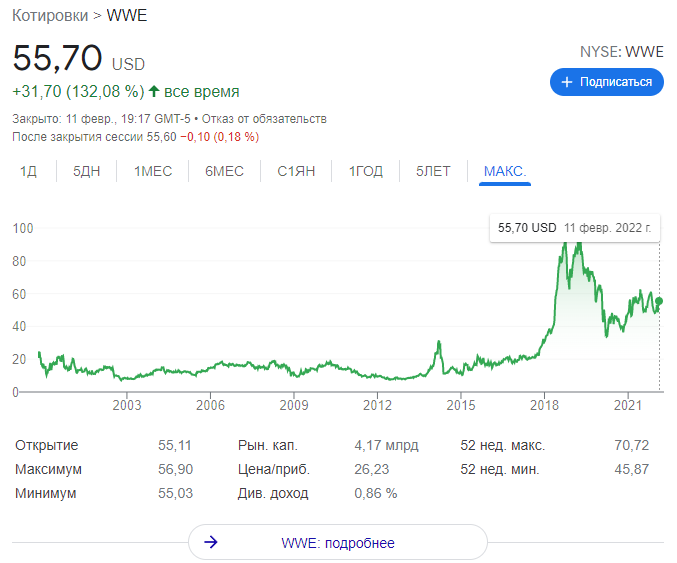Click the NYSE: WWE ticker label
The height and width of the screenshot is (563, 677).
tap(621, 52)
